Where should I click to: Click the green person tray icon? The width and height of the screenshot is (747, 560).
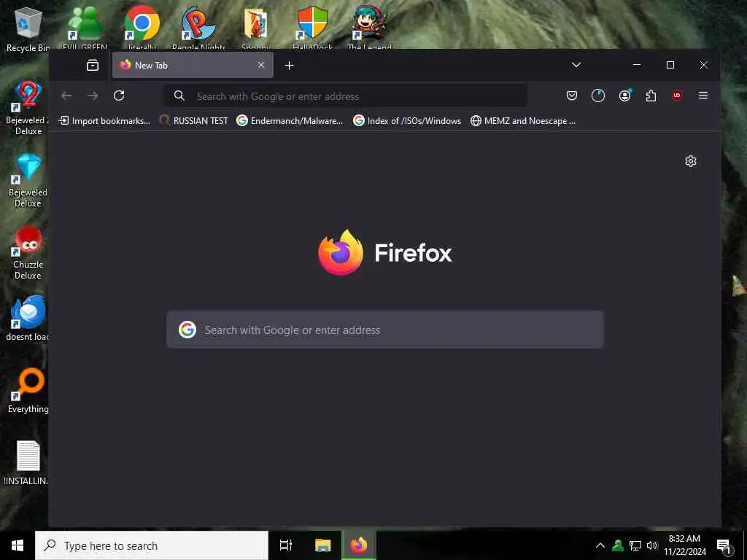(618, 545)
